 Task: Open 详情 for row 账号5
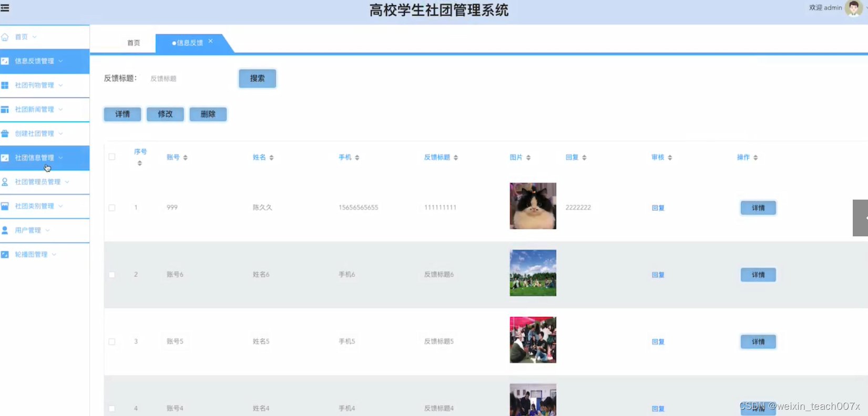coord(758,342)
